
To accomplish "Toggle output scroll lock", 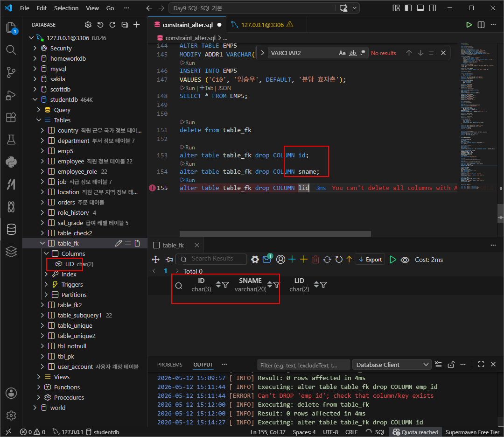I will click(451, 364).
